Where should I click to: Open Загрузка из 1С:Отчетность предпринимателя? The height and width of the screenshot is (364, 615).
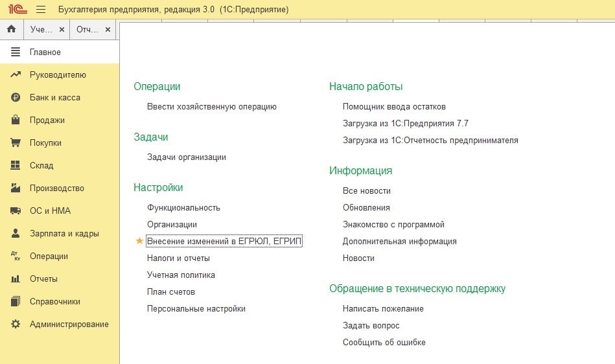(x=430, y=141)
